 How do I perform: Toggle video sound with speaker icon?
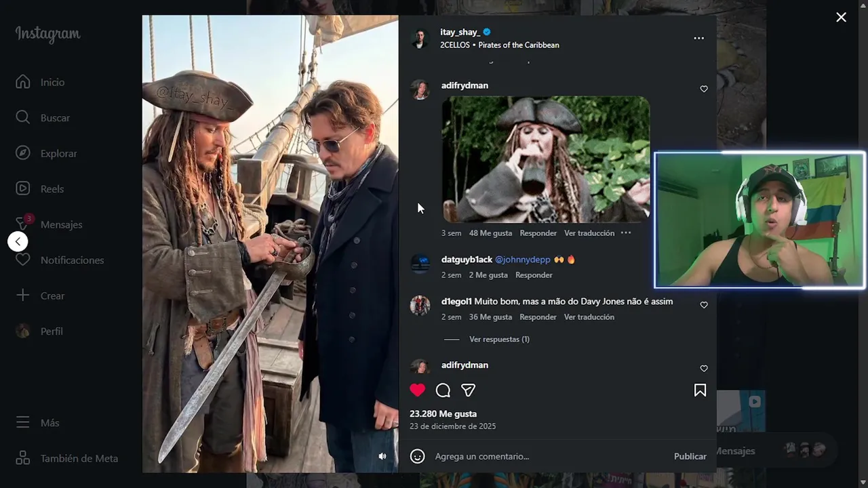click(382, 456)
